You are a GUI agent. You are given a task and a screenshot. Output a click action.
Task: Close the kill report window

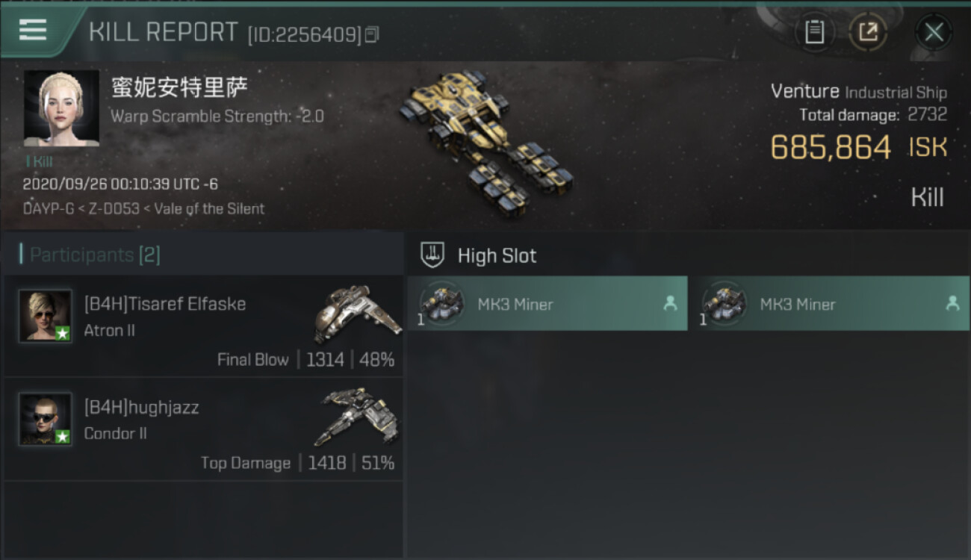click(934, 32)
